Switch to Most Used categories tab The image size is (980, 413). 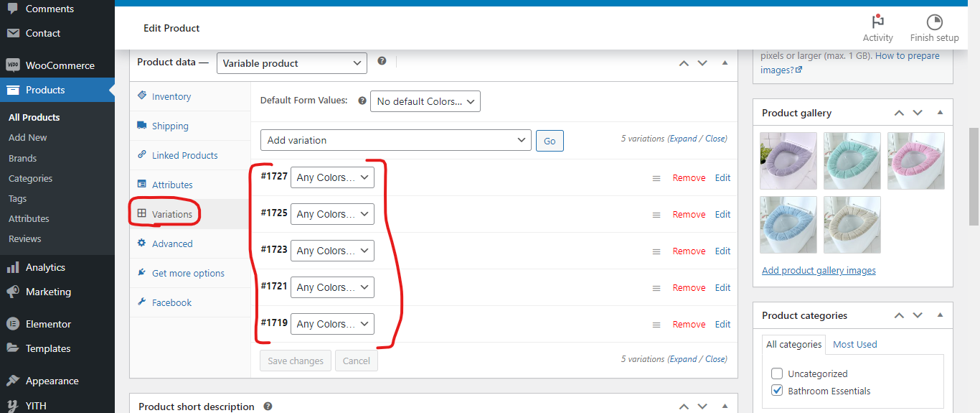[x=854, y=344]
